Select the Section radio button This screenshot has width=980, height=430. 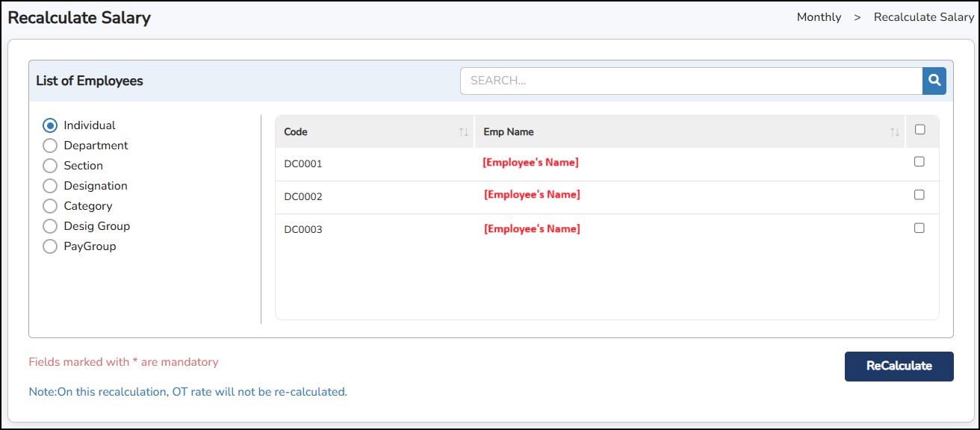pos(50,166)
